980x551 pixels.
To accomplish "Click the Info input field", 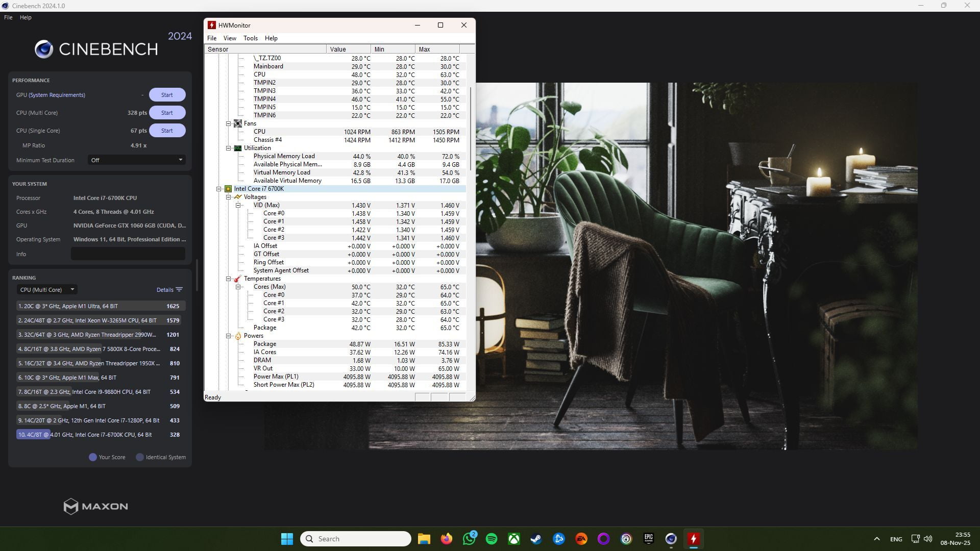I will pos(128,254).
